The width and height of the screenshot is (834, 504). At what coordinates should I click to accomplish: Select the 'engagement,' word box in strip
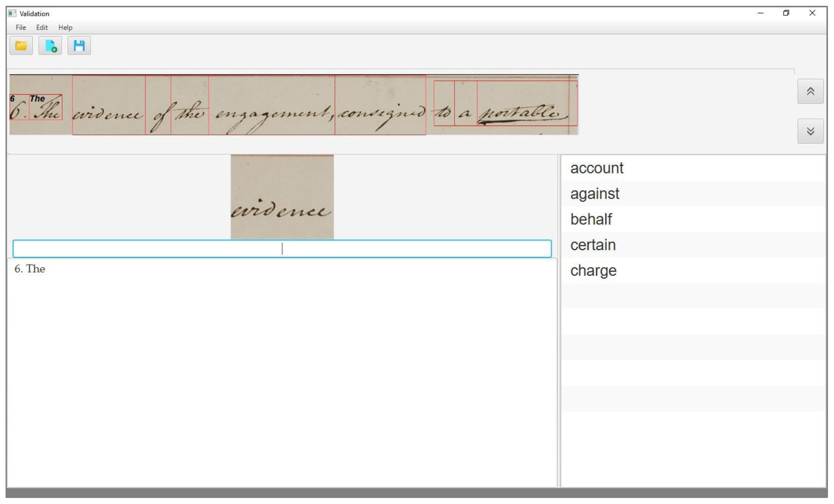click(272, 105)
